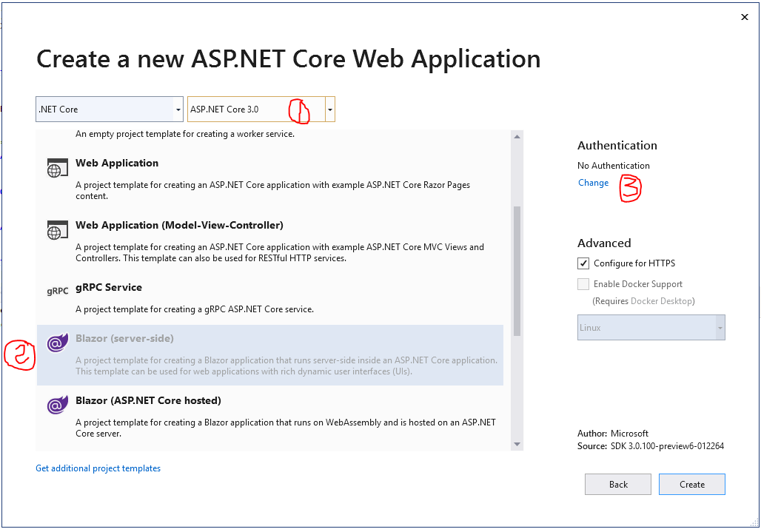
Task: Click the WebAssembly hosted description text
Action: (x=286, y=428)
